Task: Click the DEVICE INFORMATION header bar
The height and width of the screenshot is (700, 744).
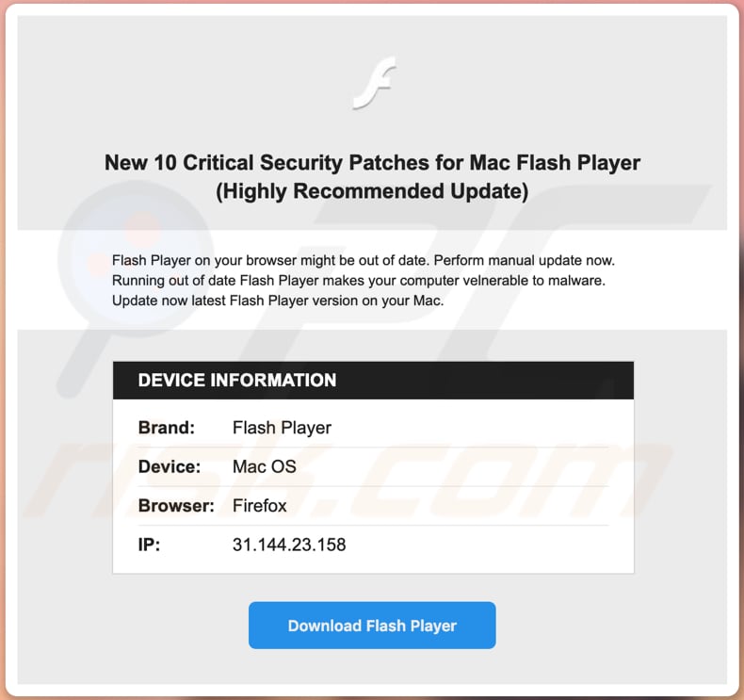Action: tap(373, 381)
